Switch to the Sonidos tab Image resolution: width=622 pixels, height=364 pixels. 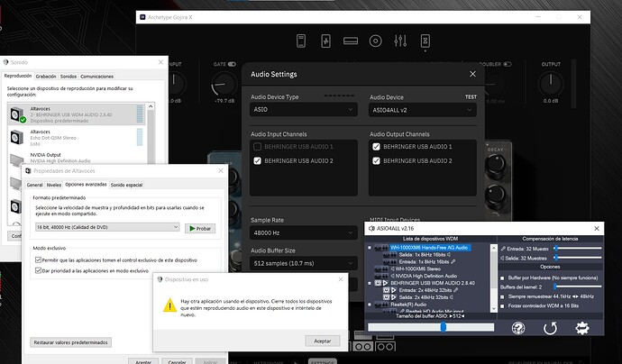(69, 76)
